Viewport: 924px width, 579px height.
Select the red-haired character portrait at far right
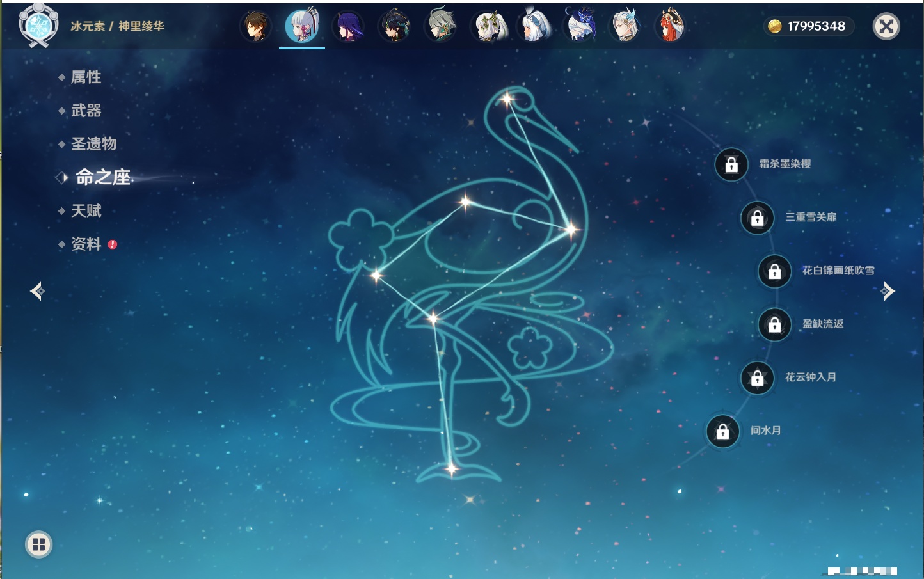point(671,27)
